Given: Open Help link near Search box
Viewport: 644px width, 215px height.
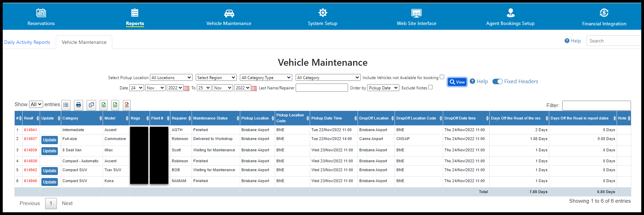Looking at the screenshot, I should (572, 41).
